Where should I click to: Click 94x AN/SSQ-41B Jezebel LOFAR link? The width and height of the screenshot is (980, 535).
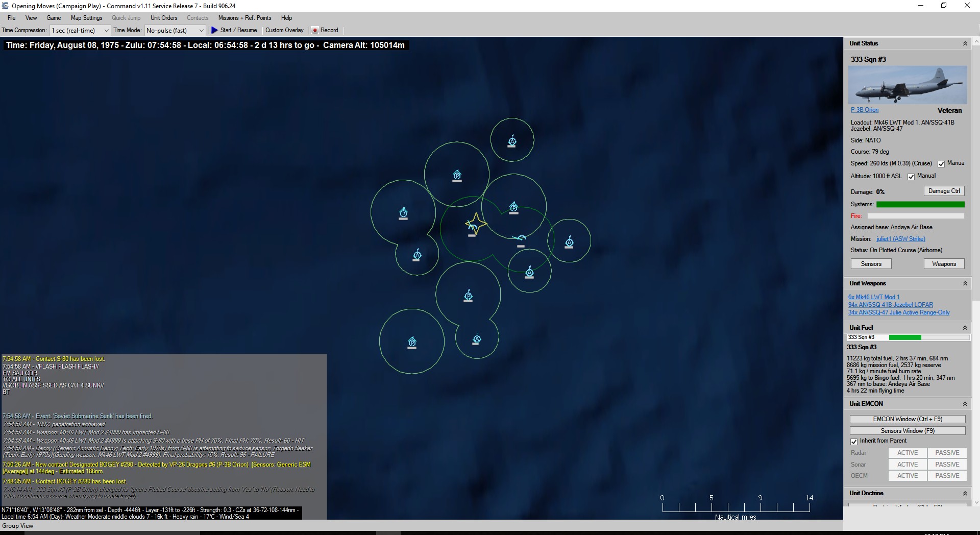click(891, 305)
